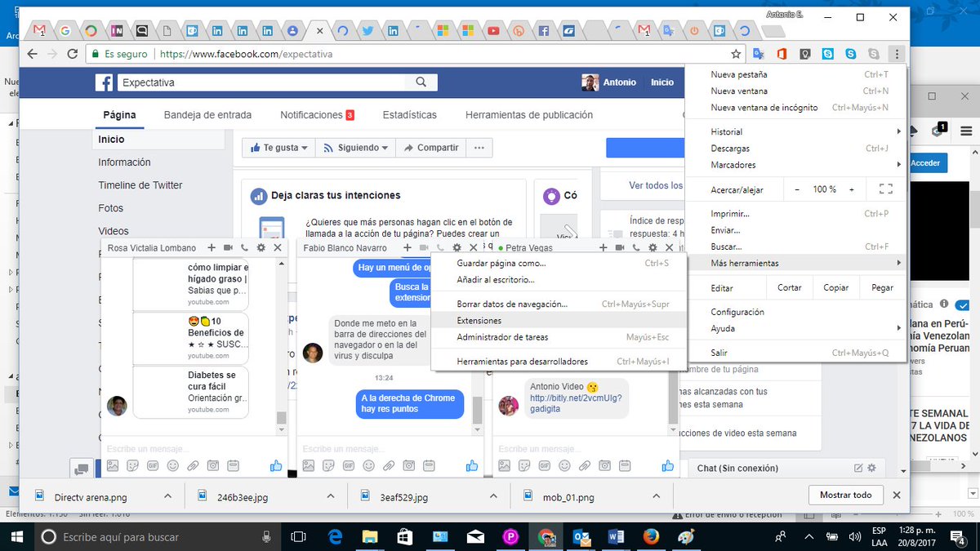Open emoji picker in Fabio's chat
Screen dimensions: 980x551
click(x=368, y=465)
